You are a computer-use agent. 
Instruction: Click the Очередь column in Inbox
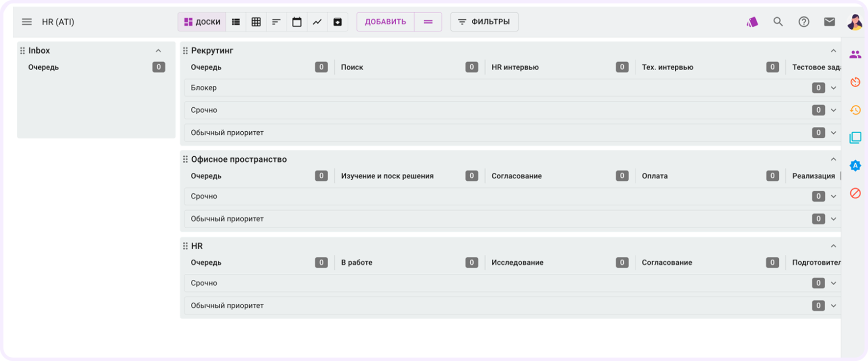click(43, 67)
